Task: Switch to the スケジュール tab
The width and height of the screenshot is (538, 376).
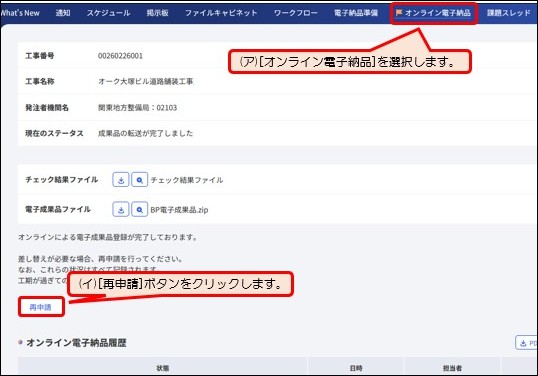Action: pyautogui.click(x=108, y=13)
